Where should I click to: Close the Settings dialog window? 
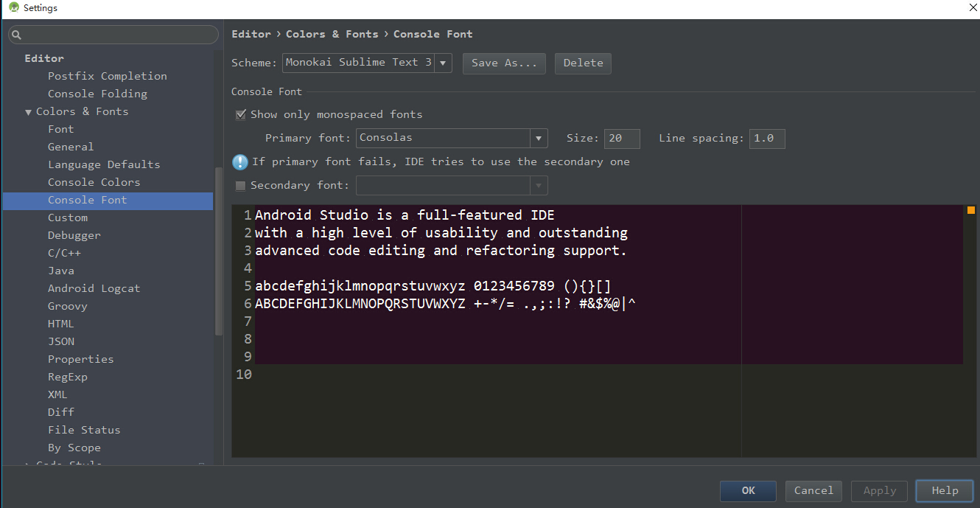coord(973,8)
